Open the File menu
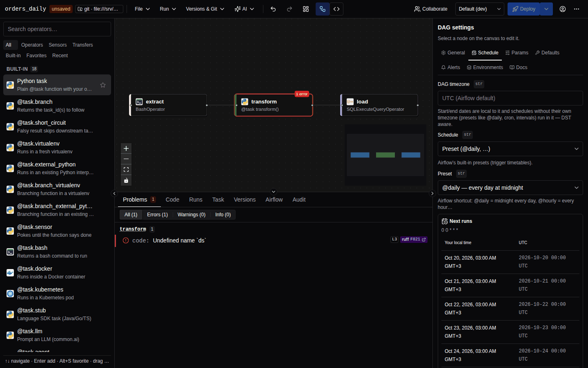 tap(142, 9)
